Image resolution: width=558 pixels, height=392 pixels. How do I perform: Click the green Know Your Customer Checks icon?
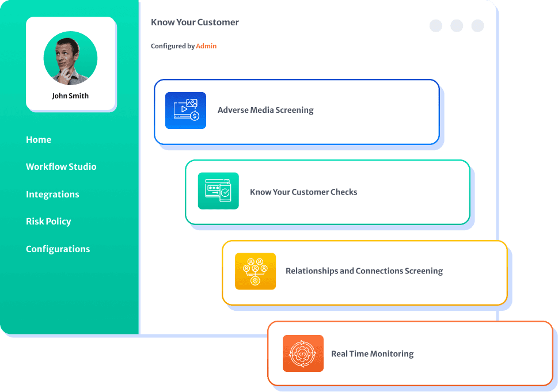tap(218, 191)
